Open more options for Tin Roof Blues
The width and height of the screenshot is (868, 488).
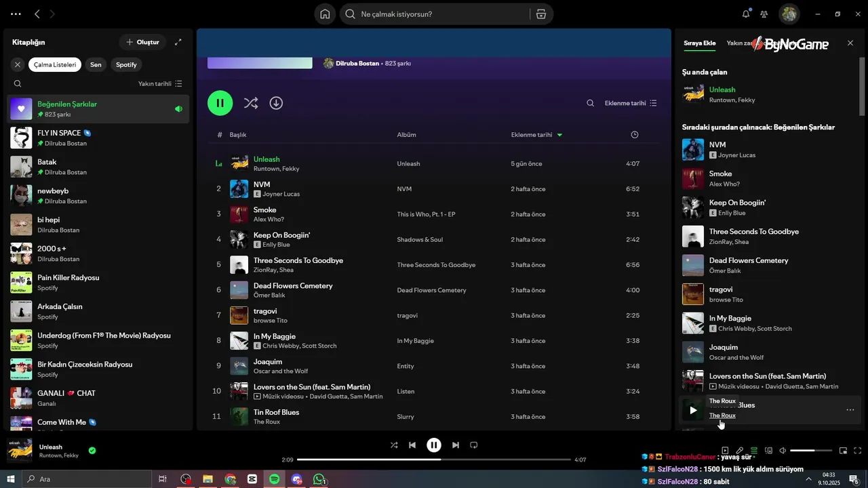tap(850, 410)
